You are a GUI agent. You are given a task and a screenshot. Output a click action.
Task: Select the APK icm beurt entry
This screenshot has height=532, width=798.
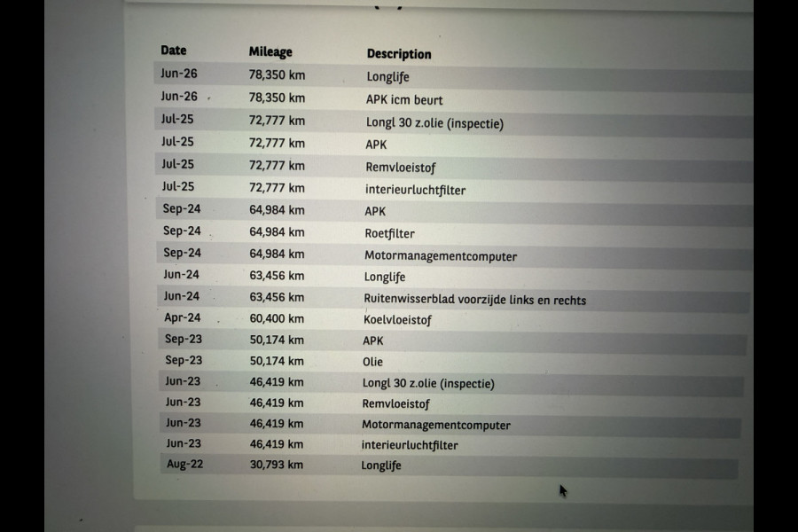coord(404,100)
